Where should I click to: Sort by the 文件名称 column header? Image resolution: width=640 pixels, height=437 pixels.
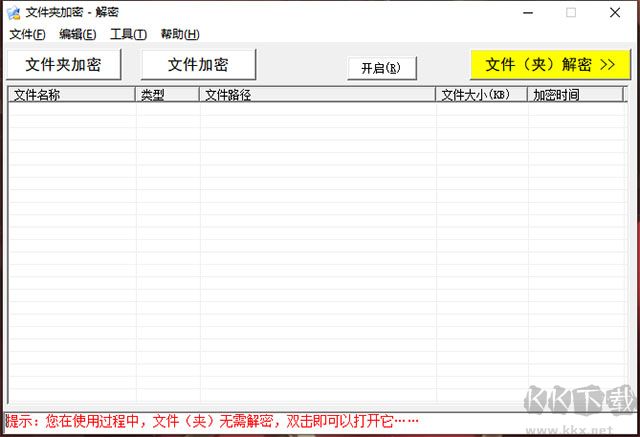point(72,95)
